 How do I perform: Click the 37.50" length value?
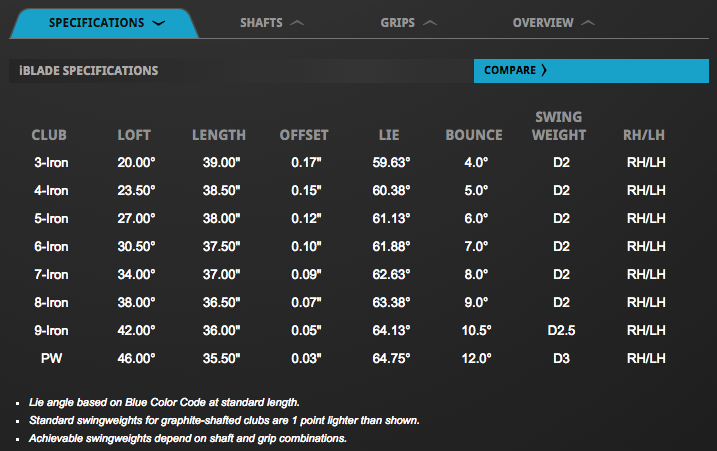click(x=221, y=247)
